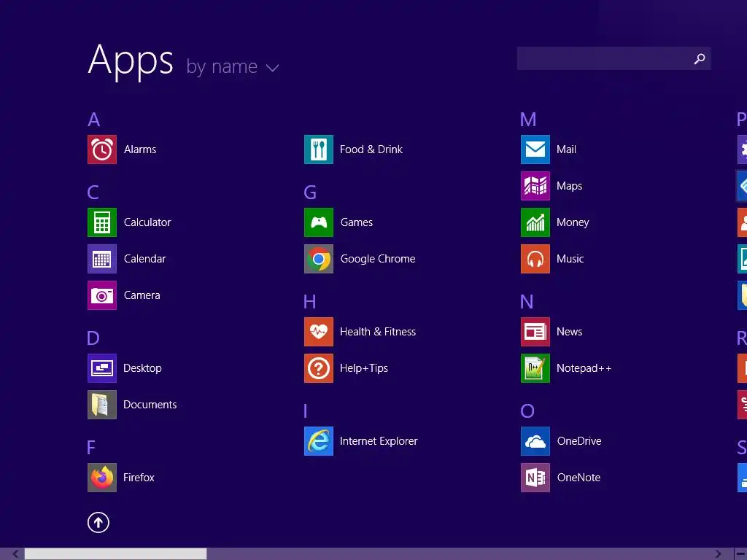This screenshot has height=560, width=747.
Task: Open Health & Fitness heart icon
Action: pos(319,332)
